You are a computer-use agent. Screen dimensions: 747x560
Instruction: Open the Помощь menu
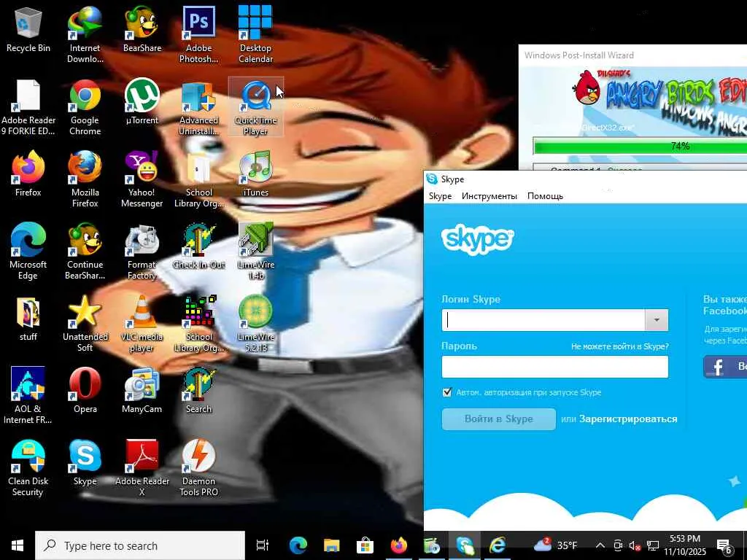pos(545,196)
